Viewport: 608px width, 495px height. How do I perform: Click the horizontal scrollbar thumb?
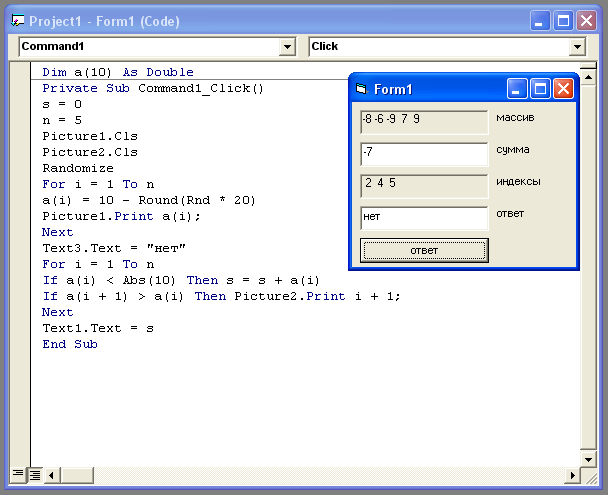pyautogui.click(x=77, y=475)
